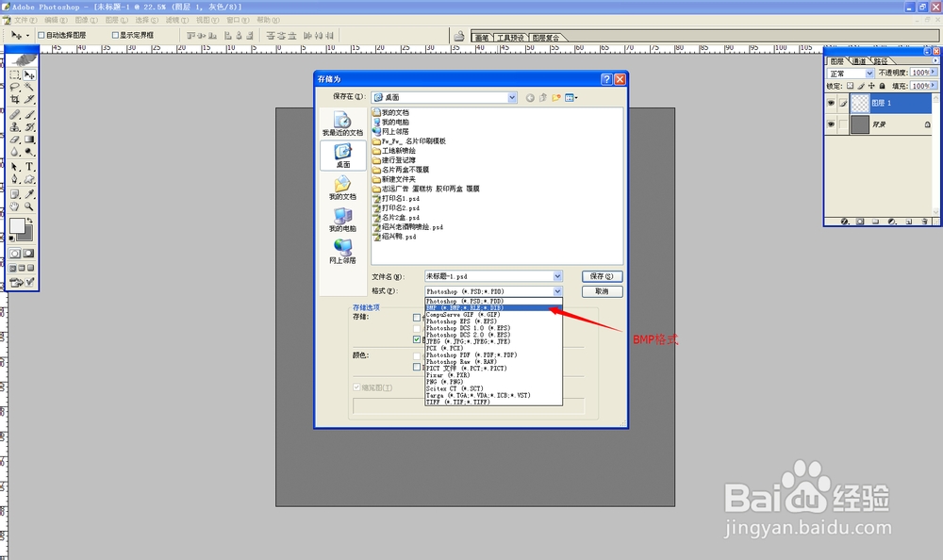
Task: Toggle lock transparent pixels in Layers panel
Action: (x=850, y=86)
